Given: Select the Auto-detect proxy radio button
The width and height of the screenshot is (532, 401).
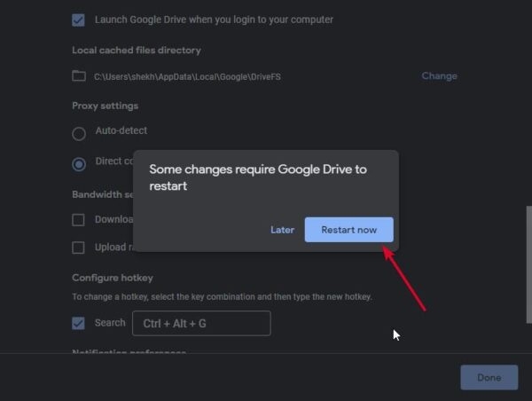Looking at the screenshot, I should point(79,133).
